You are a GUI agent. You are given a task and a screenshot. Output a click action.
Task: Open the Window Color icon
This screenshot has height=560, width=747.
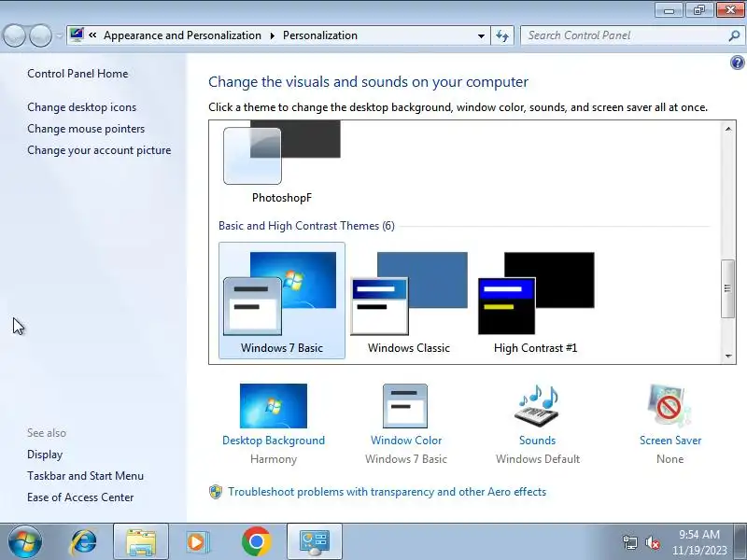pos(405,406)
